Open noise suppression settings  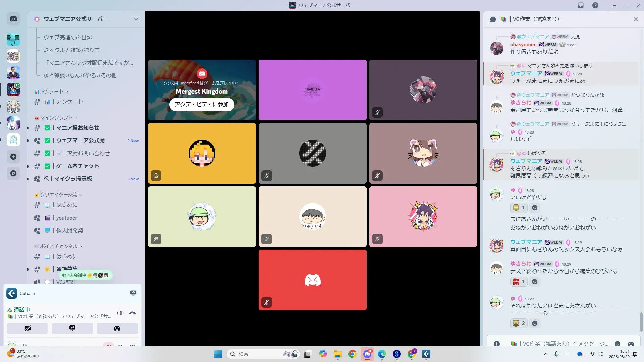coord(120,313)
